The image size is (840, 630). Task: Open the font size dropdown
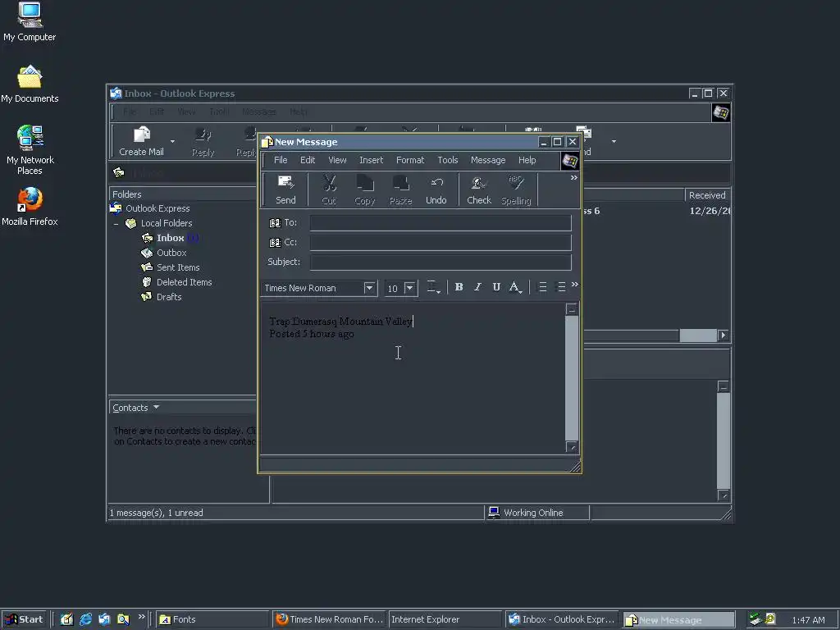pyautogui.click(x=409, y=288)
